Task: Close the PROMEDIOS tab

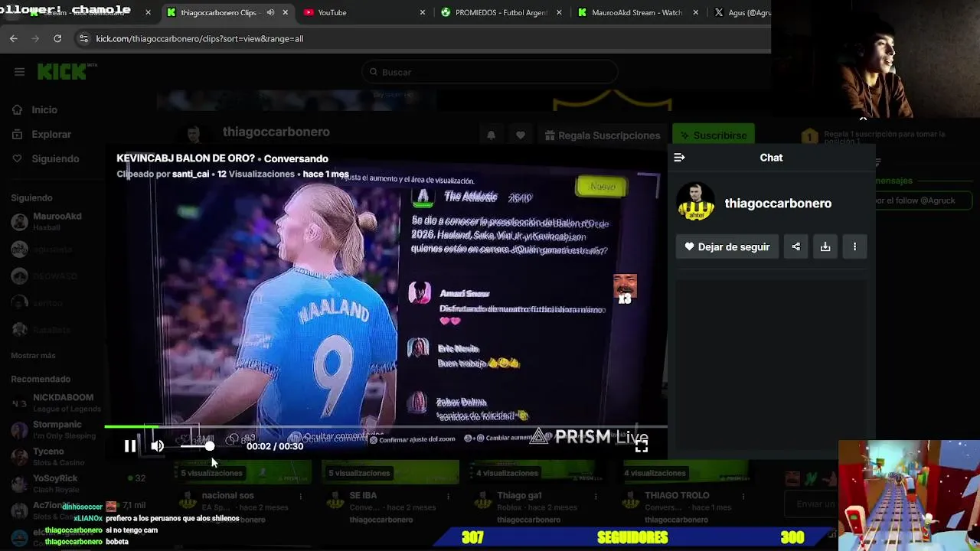Action: tap(559, 12)
